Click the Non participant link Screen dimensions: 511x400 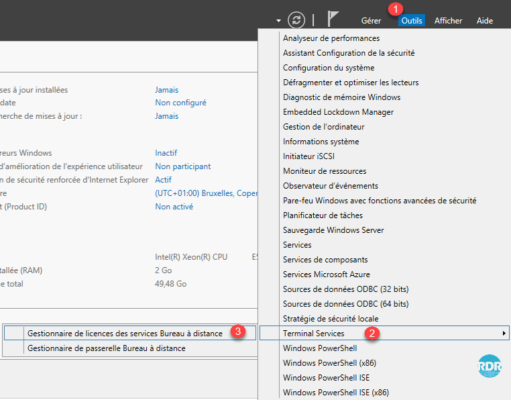(x=183, y=166)
